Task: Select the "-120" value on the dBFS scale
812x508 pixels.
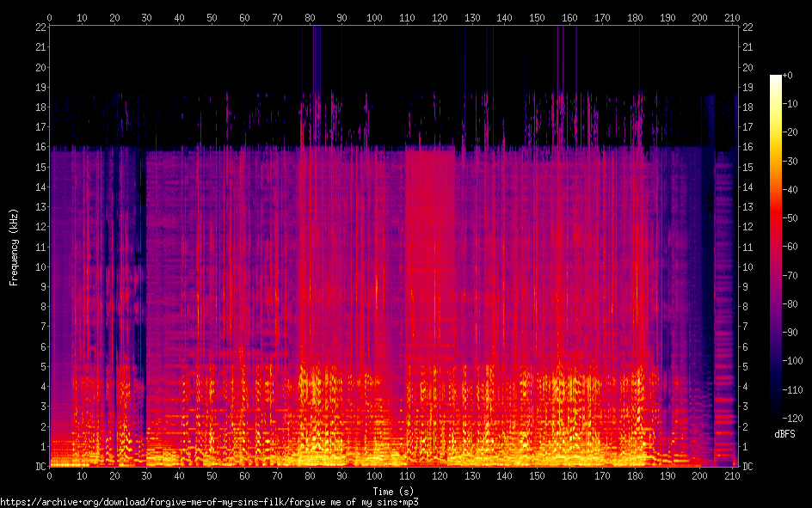Action: 793,419
